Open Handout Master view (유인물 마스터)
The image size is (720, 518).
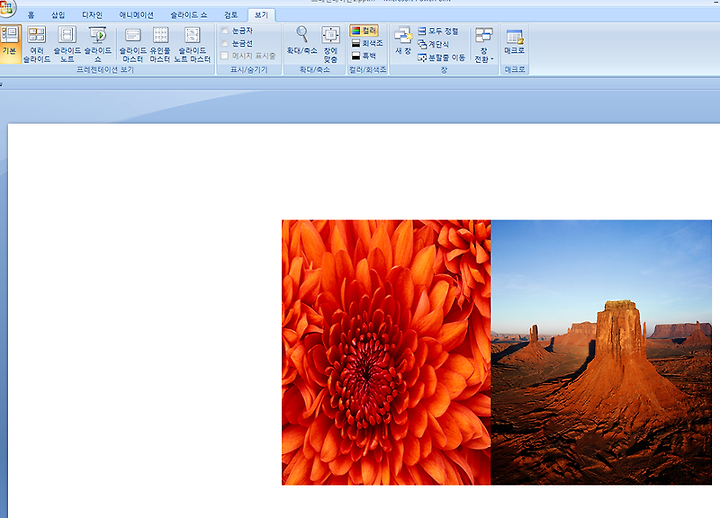coord(160,43)
